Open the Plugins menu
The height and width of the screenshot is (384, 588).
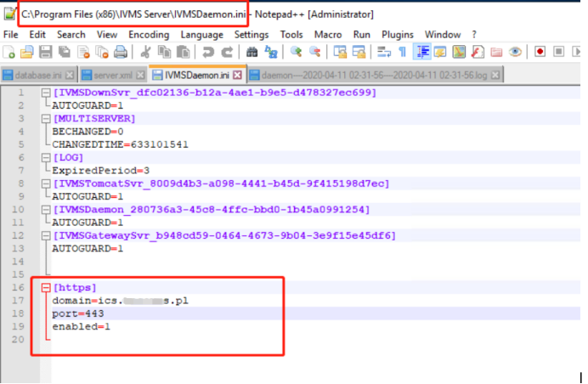[x=397, y=35]
